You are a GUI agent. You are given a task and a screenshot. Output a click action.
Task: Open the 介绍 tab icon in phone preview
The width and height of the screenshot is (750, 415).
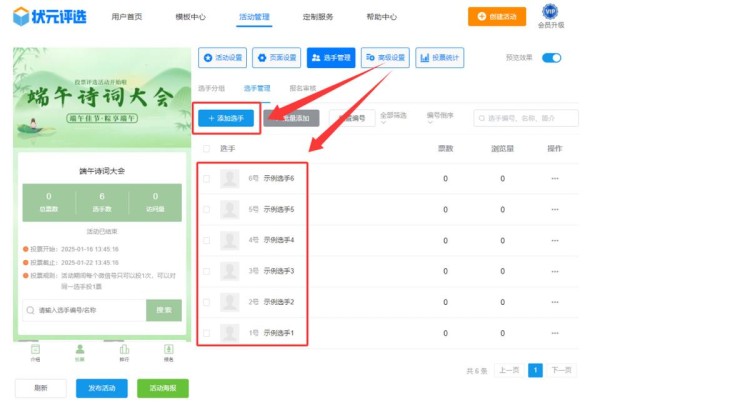click(x=35, y=351)
